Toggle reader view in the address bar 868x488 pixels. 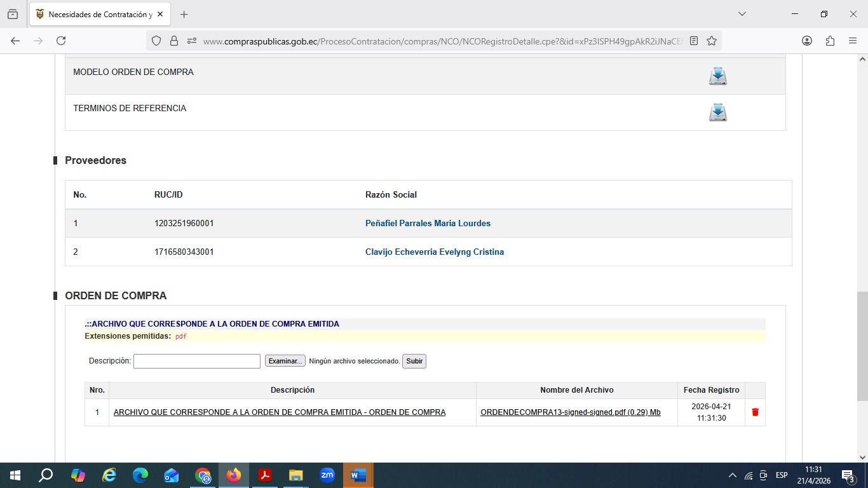[x=694, y=41]
